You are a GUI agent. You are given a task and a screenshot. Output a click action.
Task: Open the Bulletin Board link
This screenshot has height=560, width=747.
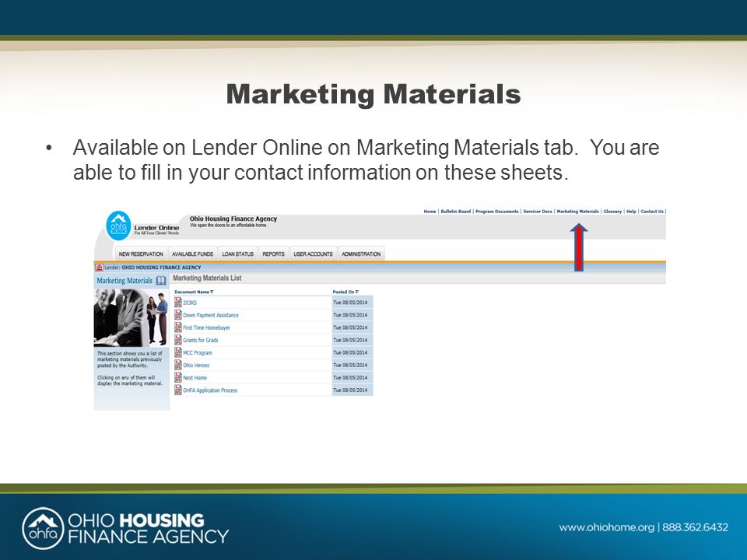pos(455,212)
